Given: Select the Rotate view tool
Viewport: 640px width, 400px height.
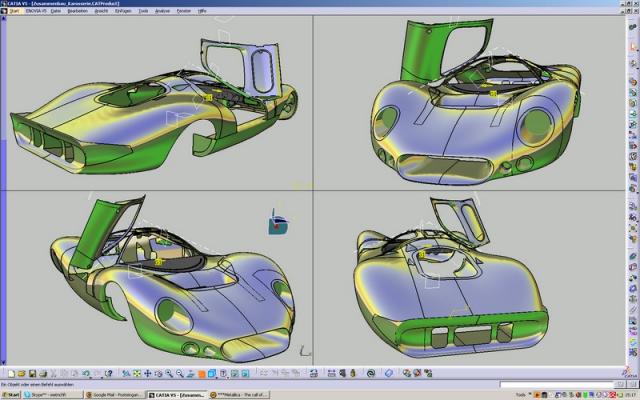Looking at the screenshot, I should point(158,373).
